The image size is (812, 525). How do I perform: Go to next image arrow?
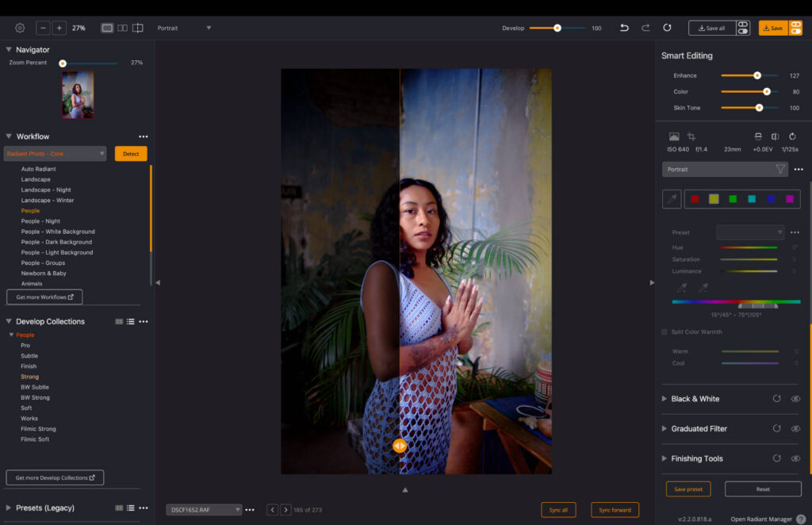click(x=285, y=510)
